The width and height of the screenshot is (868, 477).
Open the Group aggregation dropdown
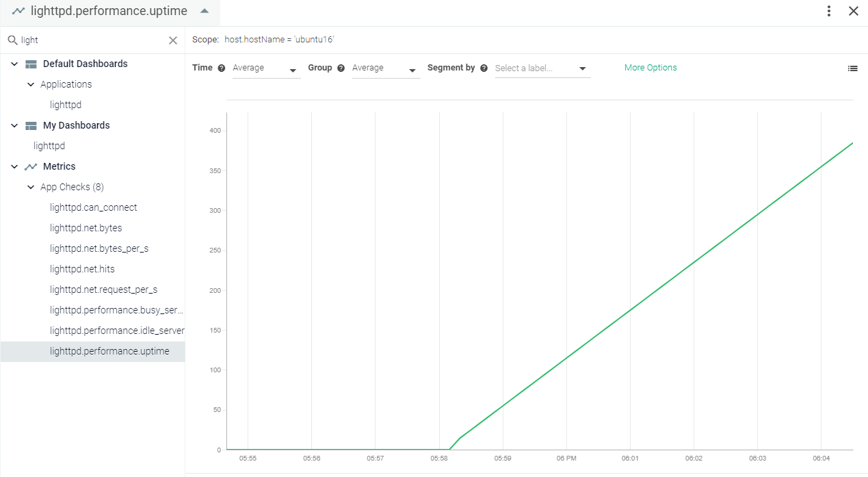pos(386,68)
